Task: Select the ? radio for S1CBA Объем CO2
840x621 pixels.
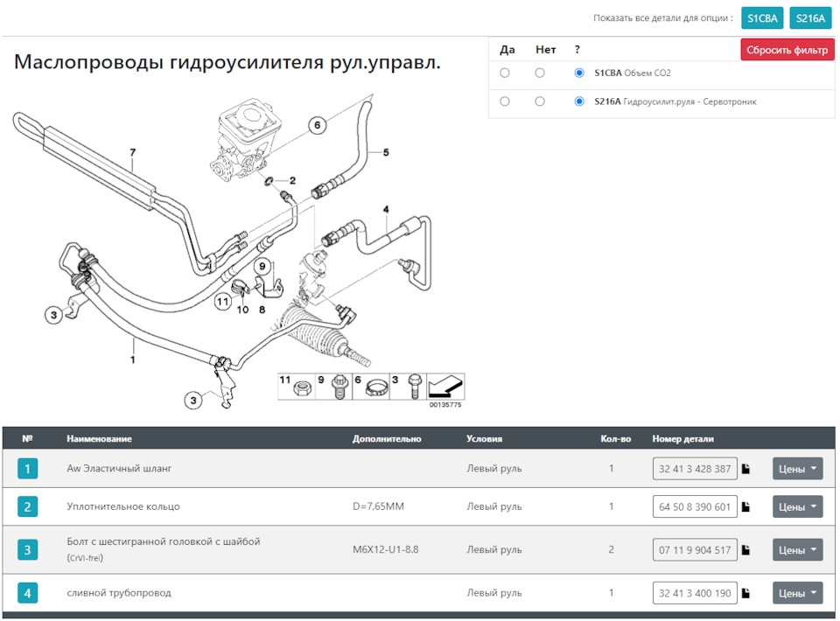Action: pyautogui.click(x=579, y=73)
